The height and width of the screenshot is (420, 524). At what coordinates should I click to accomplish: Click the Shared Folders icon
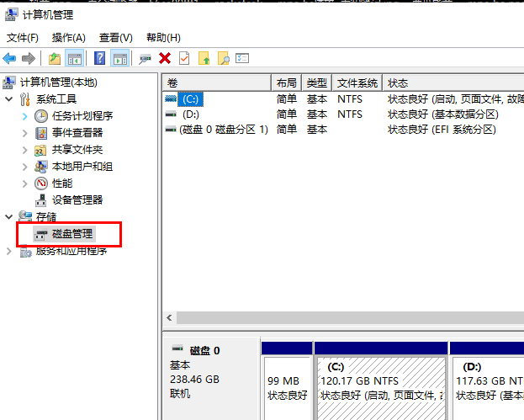[40, 150]
